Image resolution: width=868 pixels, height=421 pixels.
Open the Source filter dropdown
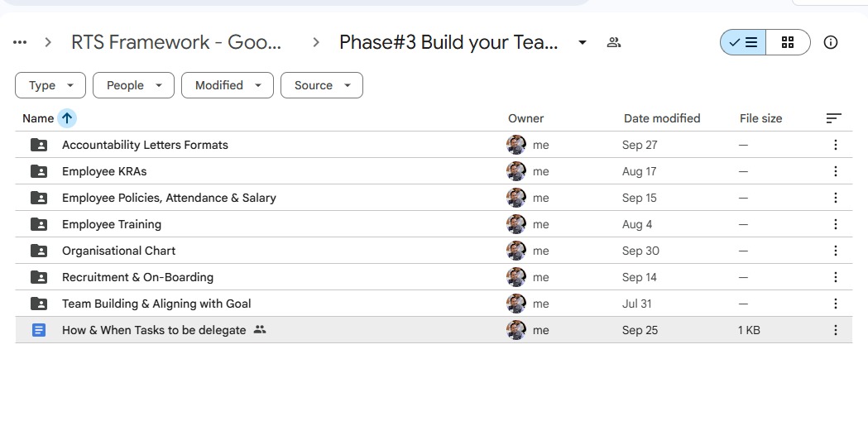pyautogui.click(x=322, y=85)
